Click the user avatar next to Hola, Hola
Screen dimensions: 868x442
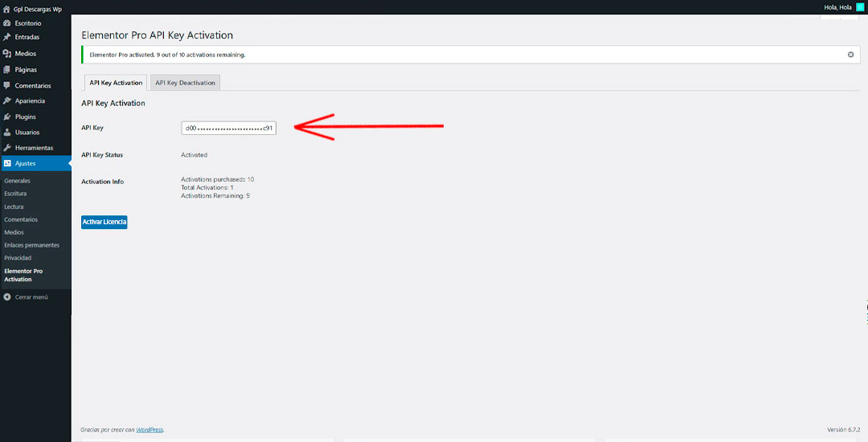click(x=860, y=7)
